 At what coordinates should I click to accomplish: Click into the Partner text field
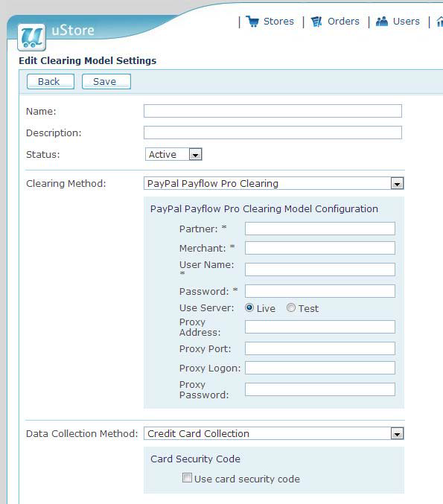(x=320, y=229)
